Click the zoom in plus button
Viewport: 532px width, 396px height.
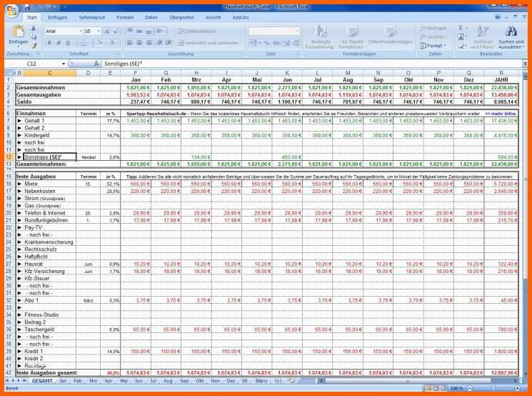(x=518, y=388)
